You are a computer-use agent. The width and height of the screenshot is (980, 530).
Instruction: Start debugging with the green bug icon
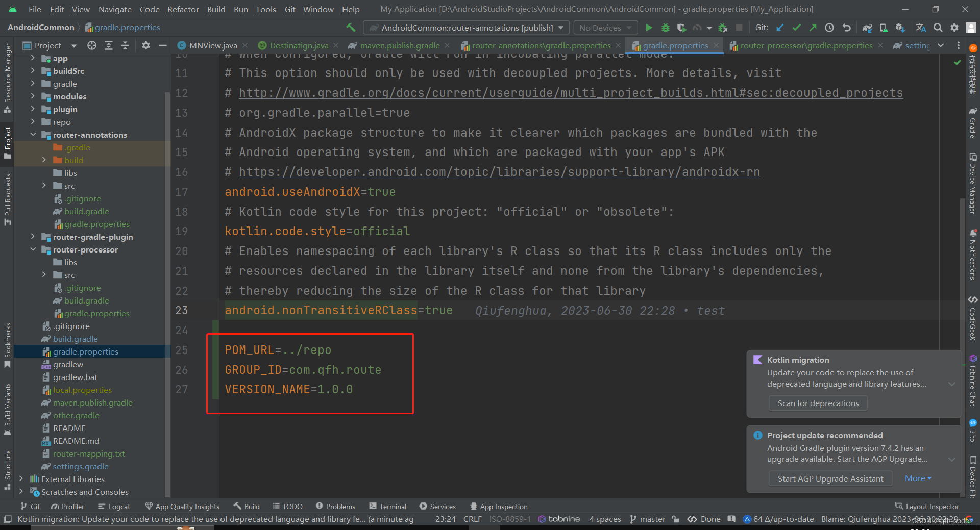pyautogui.click(x=665, y=28)
